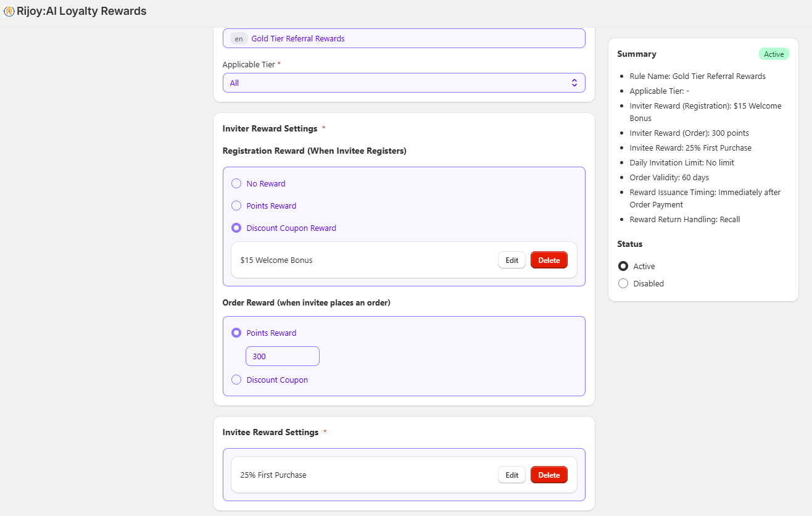Edit the 25% First Purchase reward
The height and width of the screenshot is (516, 812).
click(512, 475)
